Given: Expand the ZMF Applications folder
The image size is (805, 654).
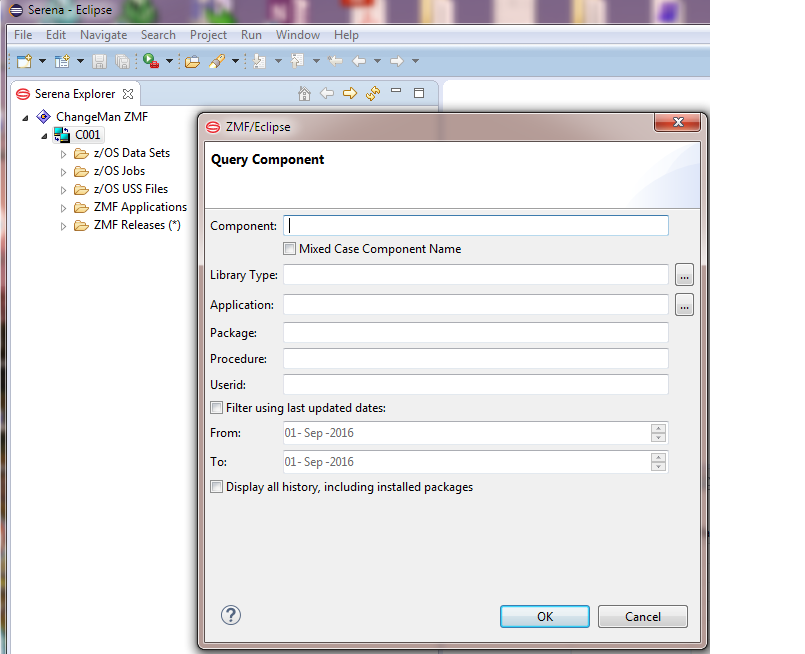Looking at the screenshot, I should click(x=63, y=208).
